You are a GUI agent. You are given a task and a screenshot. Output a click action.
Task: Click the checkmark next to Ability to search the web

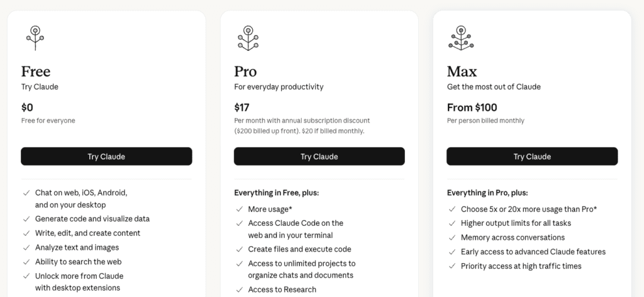click(x=26, y=262)
